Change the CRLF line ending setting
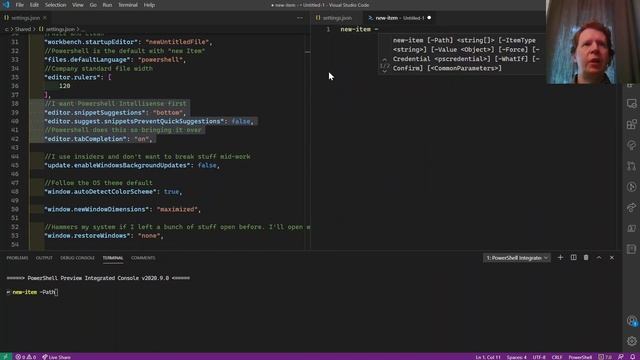 point(557,357)
